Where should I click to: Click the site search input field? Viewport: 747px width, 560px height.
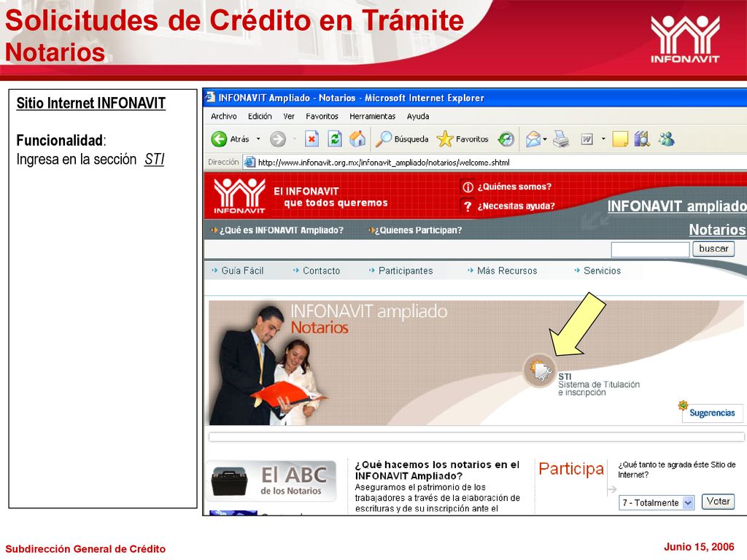point(650,249)
